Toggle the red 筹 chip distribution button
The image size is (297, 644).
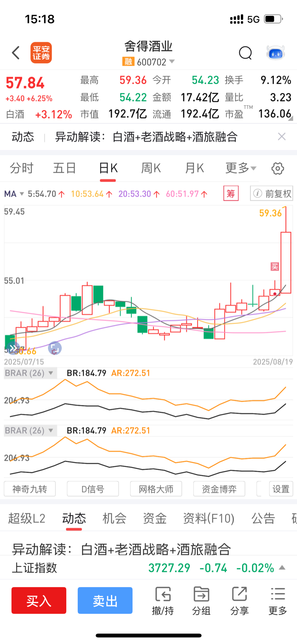(x=231, y=193)
